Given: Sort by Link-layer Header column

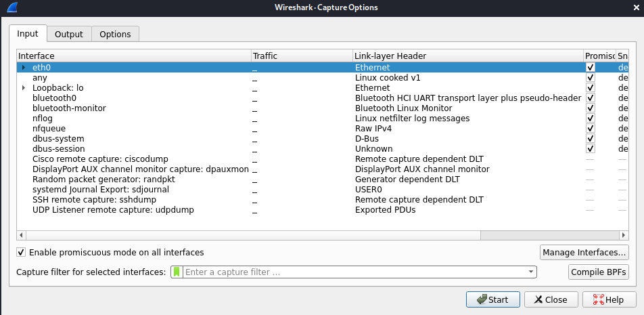Looking at the screenshot, I should [468, 56].
